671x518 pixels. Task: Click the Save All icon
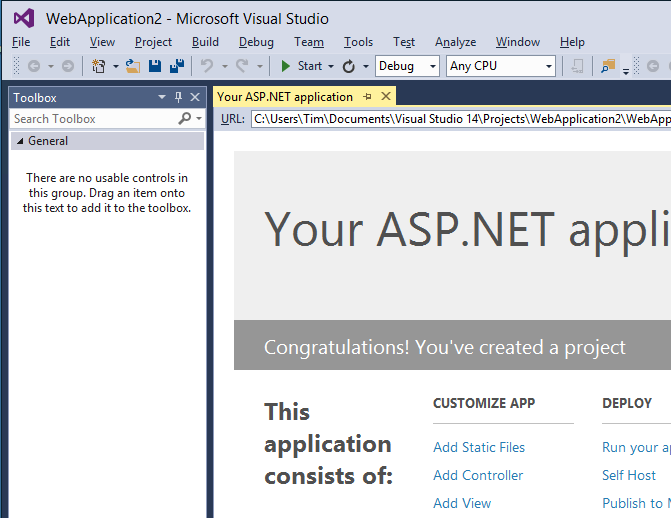point(177,66)
